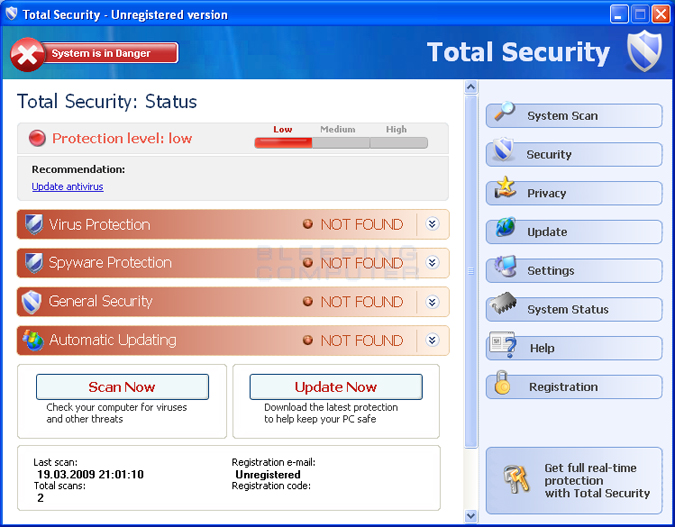
Task: Click the Protection level bar
Action: point(341,143)
